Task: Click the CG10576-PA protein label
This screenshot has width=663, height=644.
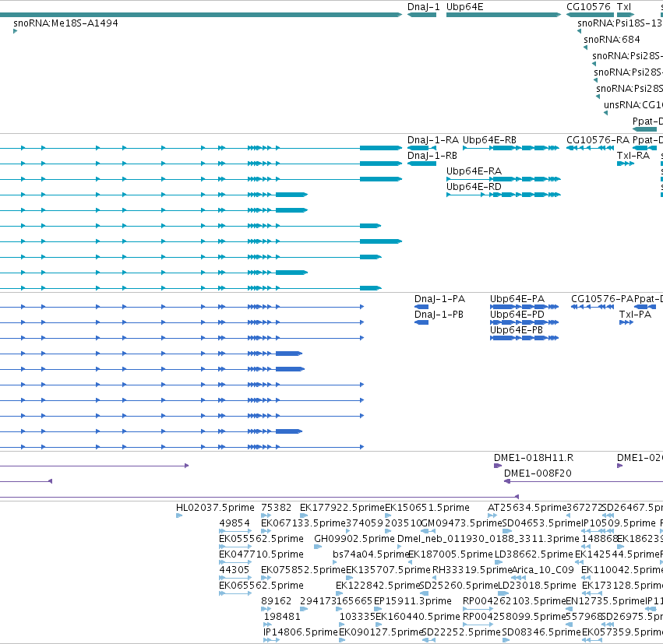Action: click(602, 299)
